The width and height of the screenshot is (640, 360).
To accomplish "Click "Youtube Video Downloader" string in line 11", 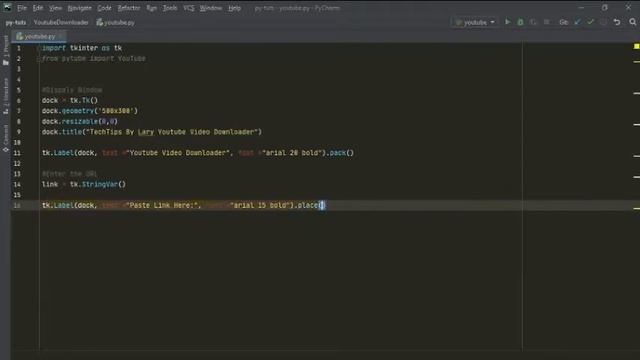I will point(178,153).
